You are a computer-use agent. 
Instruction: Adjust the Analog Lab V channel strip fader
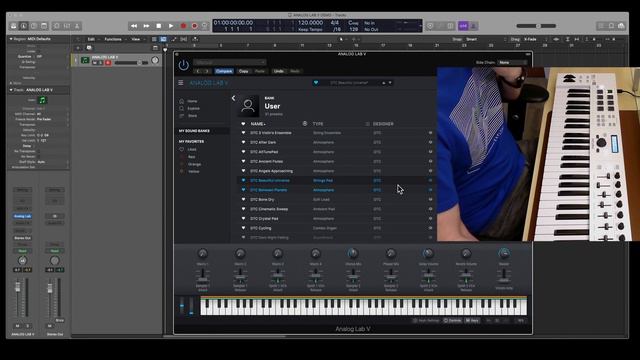18,287
